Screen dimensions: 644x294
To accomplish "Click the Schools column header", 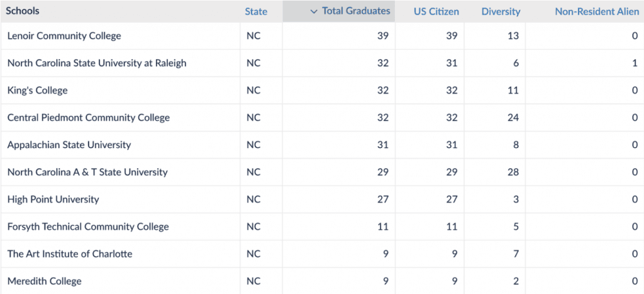I will click(23, 11).
